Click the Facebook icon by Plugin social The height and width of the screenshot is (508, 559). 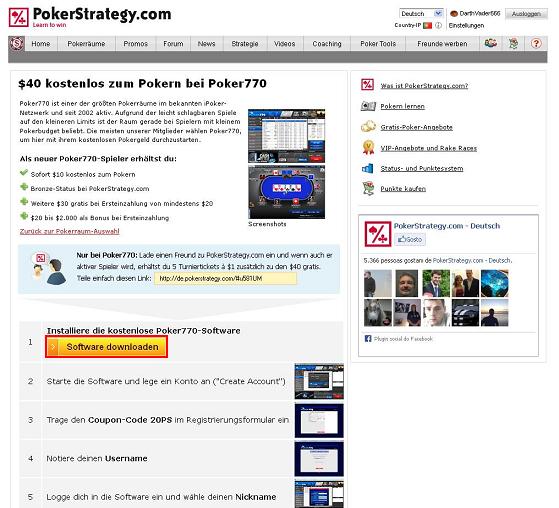(x=368, y=338)
